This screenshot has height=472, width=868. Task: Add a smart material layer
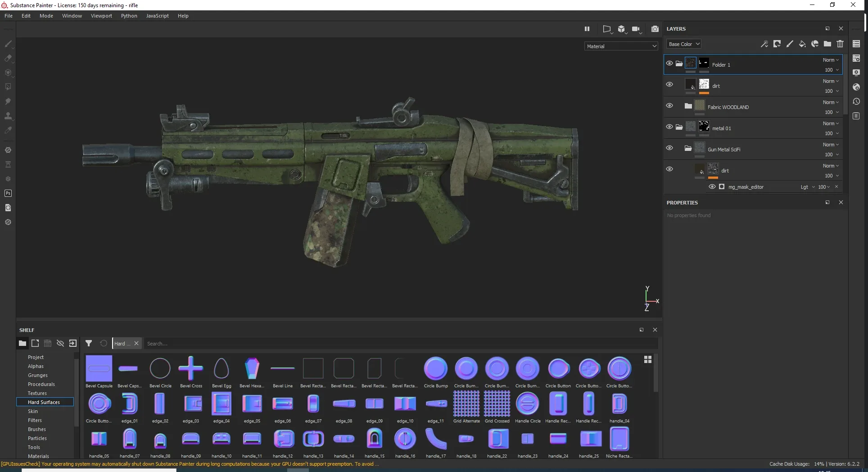point(815,44)
